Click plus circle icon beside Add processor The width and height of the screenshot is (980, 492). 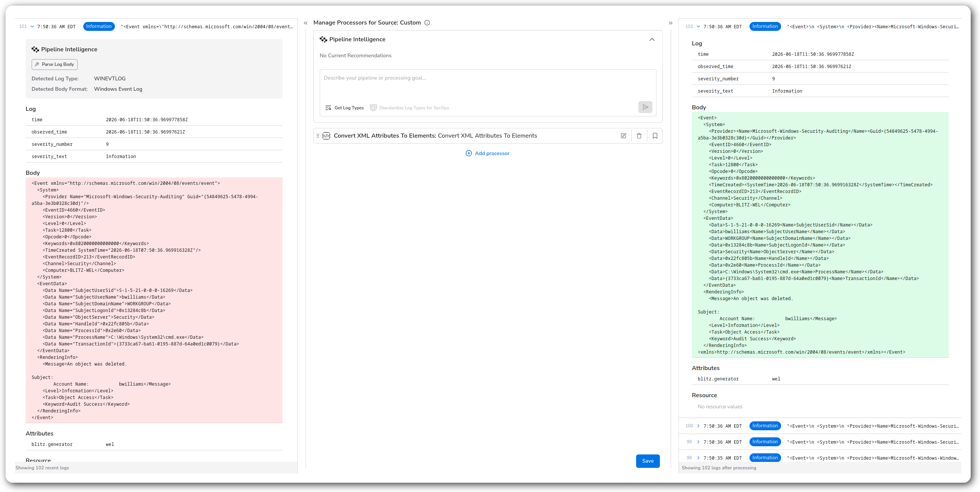click(x=469, y=153)
